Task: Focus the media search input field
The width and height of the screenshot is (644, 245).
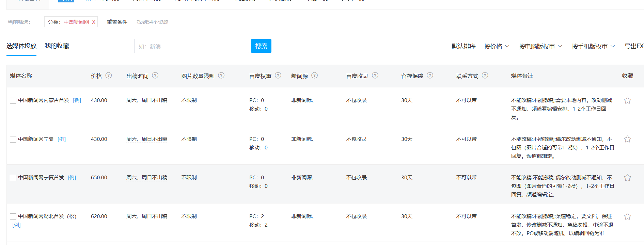Action: point(192,46)
